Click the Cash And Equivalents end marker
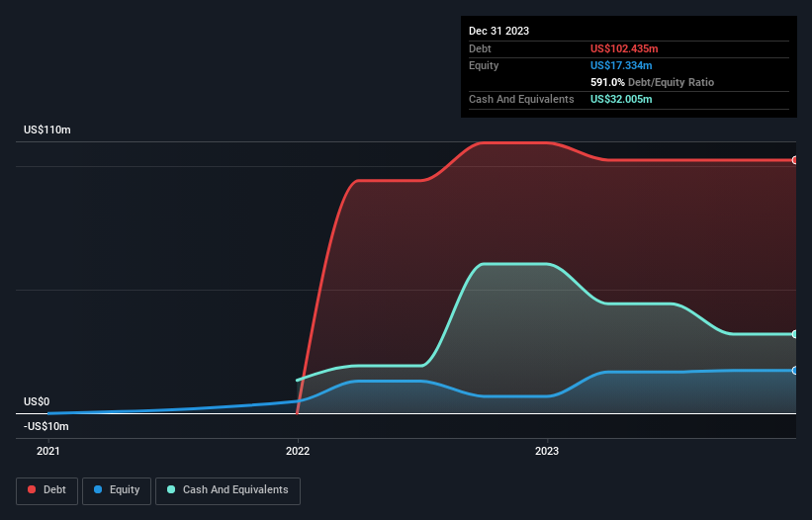 point(794,334)
